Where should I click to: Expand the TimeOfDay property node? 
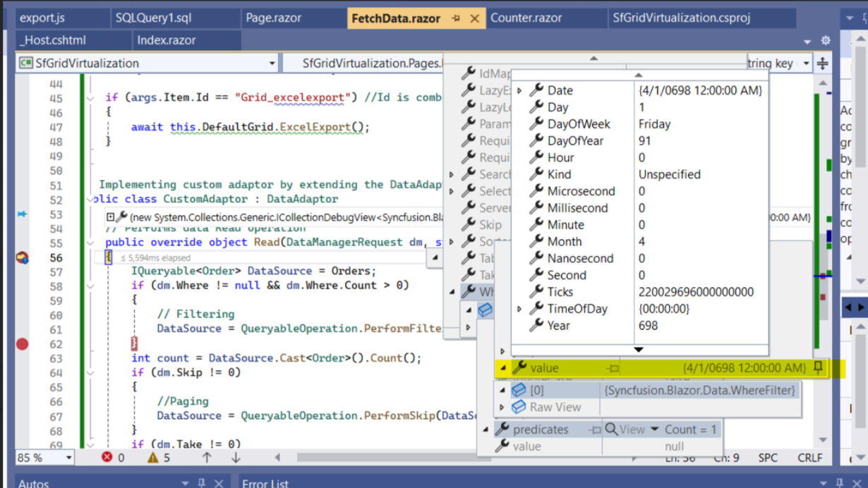520,309
